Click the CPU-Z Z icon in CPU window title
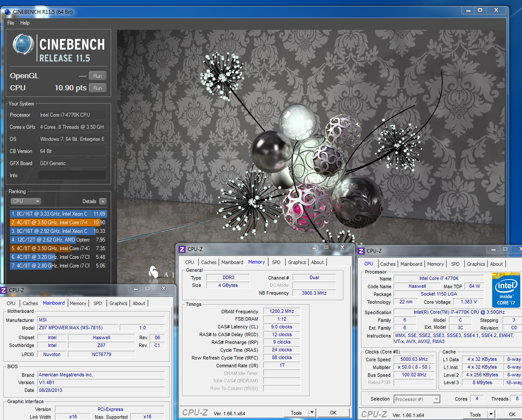The height and width of the screenshot is (420, 522). click(x=362, y=251)
